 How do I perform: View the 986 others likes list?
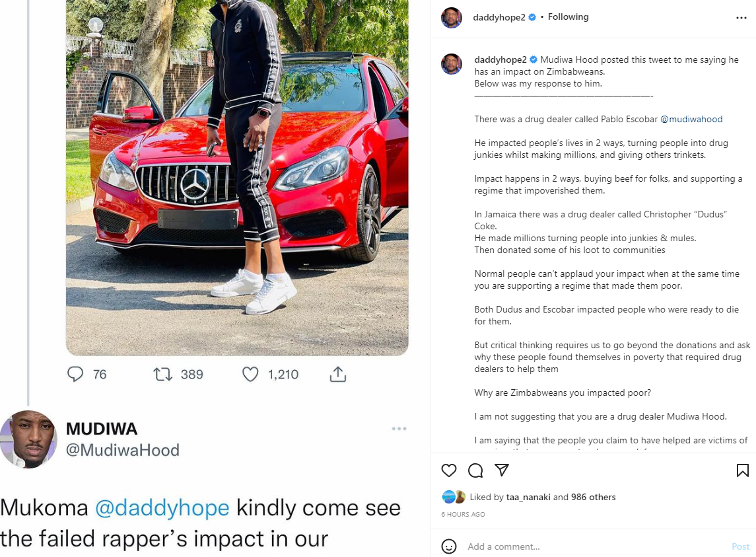point(593,497)
